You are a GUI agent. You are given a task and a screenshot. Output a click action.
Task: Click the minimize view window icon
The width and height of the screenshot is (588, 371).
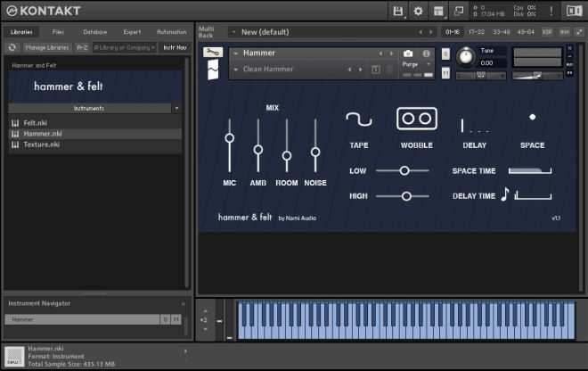(459, 11)
